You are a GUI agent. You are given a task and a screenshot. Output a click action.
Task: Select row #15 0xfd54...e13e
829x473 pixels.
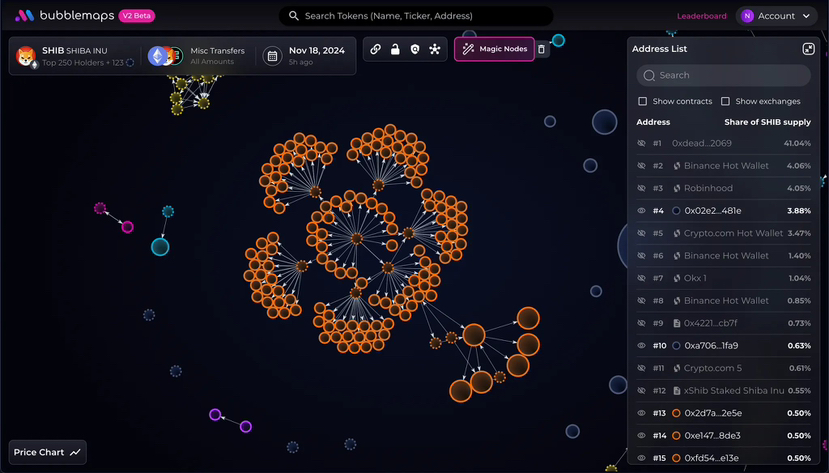(723, 458)
